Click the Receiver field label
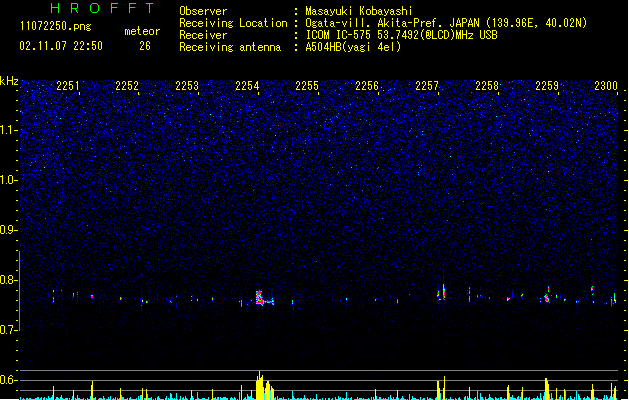This screenshot has height=400, width=629. coord(203,35)
